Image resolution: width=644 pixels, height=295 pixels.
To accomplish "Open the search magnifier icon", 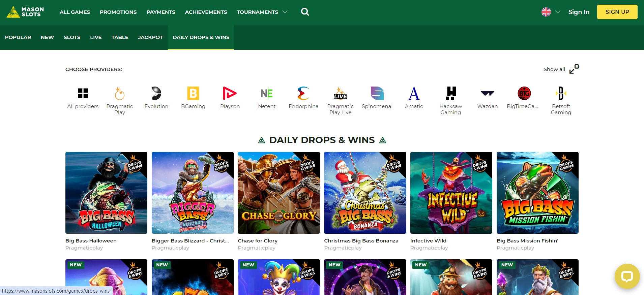I will click(305, 12).
